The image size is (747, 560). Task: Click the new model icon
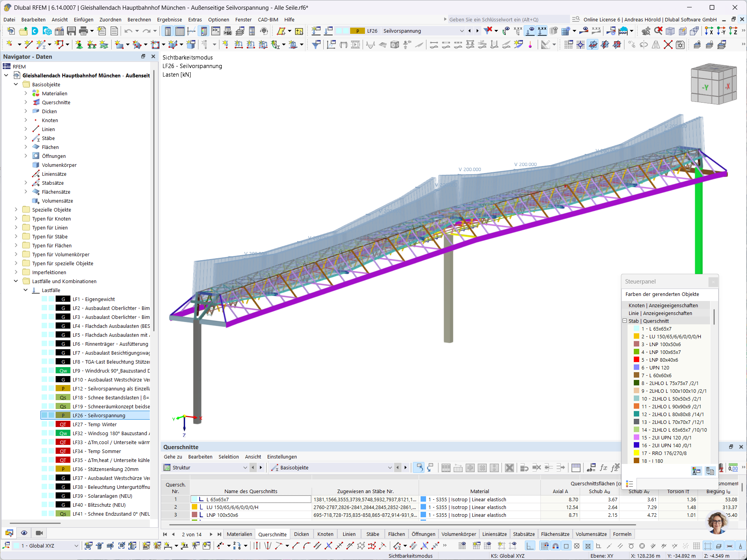coord(11,31)
